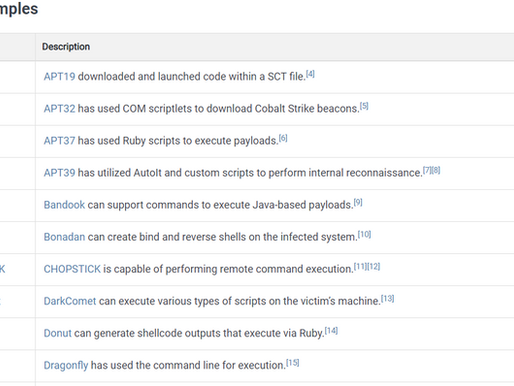This screenshot has height=386, width=514.
Task: Open the Bonadan link
Action: 64,237
